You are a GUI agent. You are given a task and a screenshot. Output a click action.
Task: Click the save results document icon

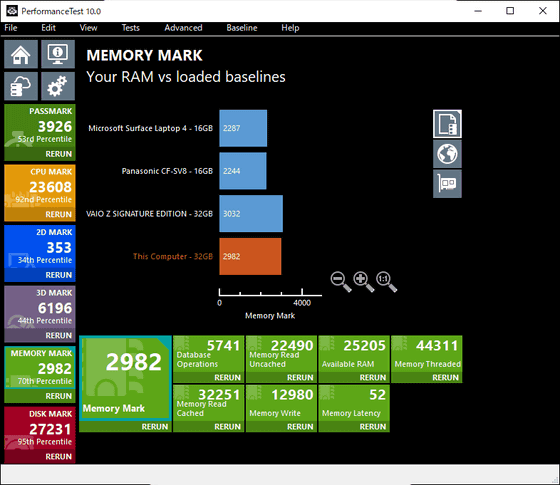click(x=447, y=124)
